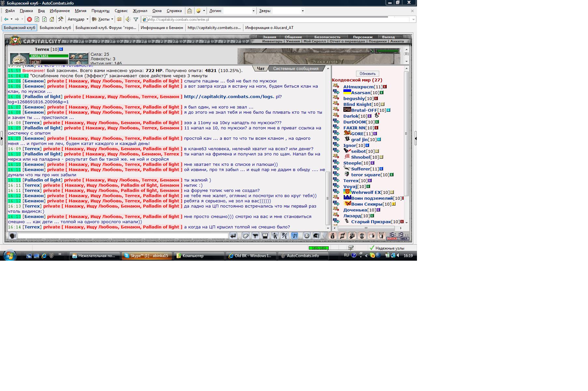The width and height of the screenshot is (588, 391).
Task: Toggle the sound speaker icon in toolbar
Action: click(128, 19)
